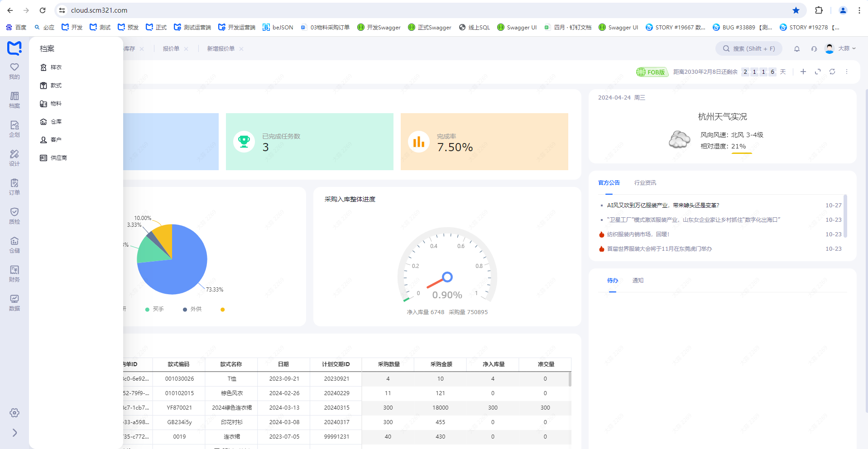Toggle fullscreen expand icon
868x449 pixels.
coord(818,72)
